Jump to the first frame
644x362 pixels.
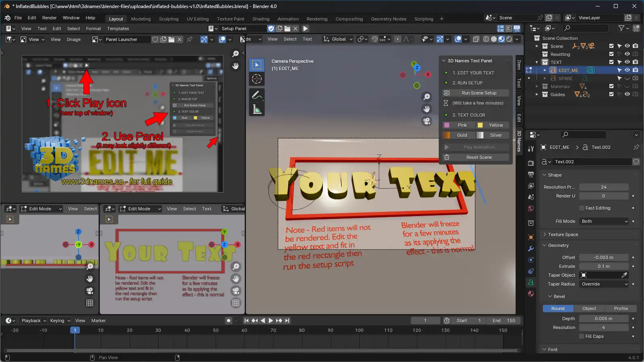tap(246, 321)
